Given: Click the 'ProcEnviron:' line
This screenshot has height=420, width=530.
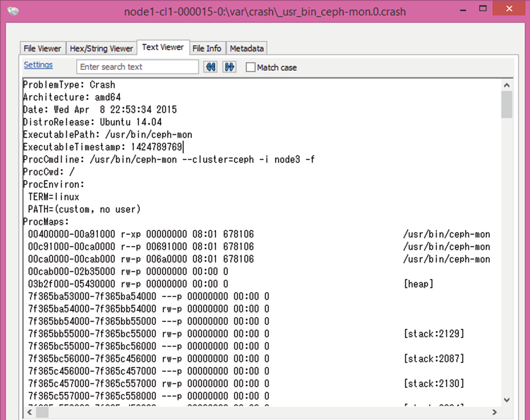Looking at the screenshot, I should tap(53, 185).
